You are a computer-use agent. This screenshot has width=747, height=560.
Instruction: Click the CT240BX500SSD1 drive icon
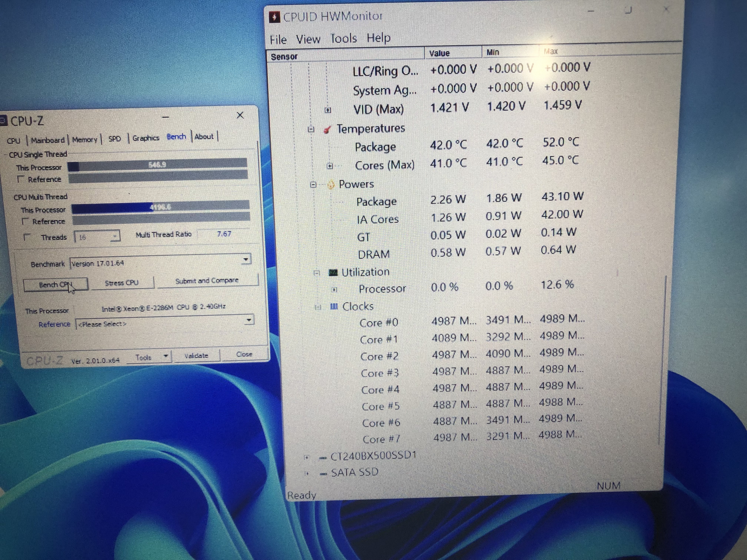pyautogui.click(x=323, y=458)
